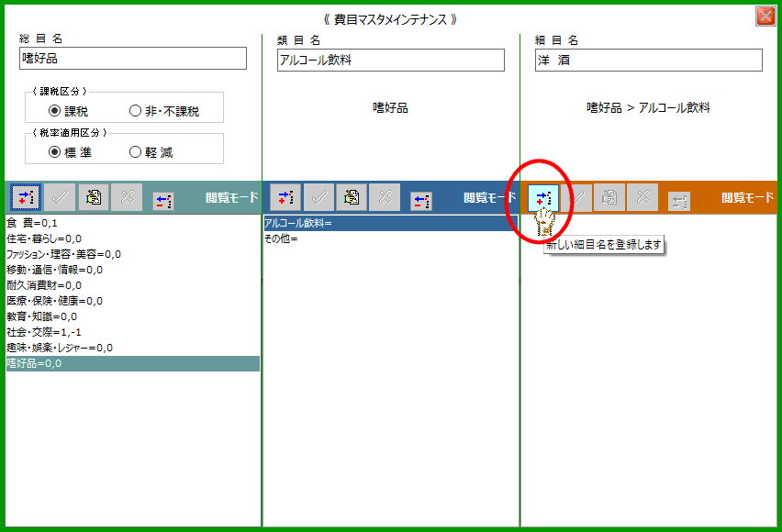The width and height of the screenshot is (782, 532).
Task: Click the cancel X icon in the 類目 toolbar
Action: pos(385,197)
